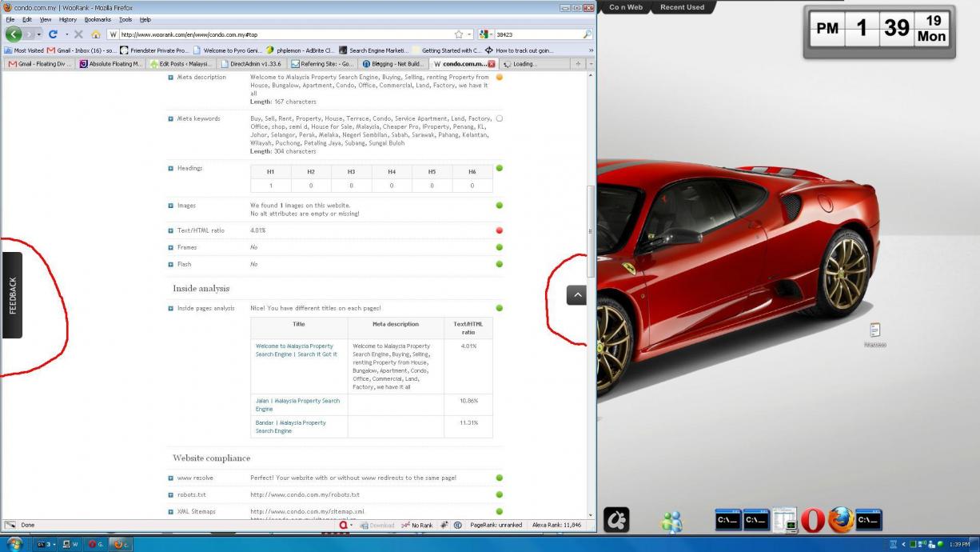The height and width of the screenshot is (552, 980).
Task: Click the scroll-to-top arrow button
Action: pos(576,295)
